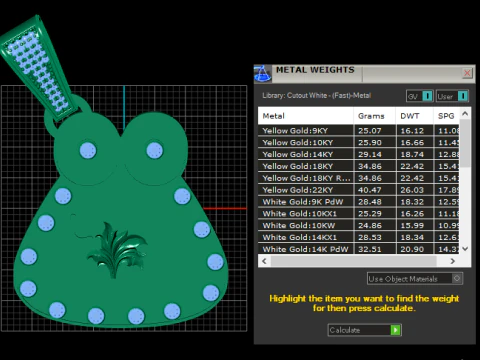
Task: Click the horizontal scrollbar thumb
Action: (x=354, y=261)
